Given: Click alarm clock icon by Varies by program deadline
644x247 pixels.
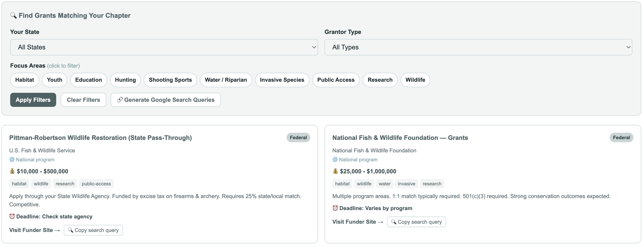Looking at the screenshot, I should point(335,208).
